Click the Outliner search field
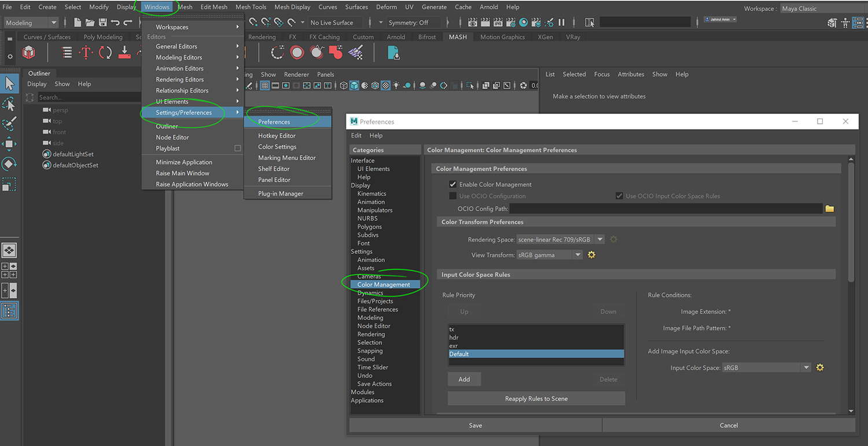This screenshot has height=446, width=868. tap(89, 97)
